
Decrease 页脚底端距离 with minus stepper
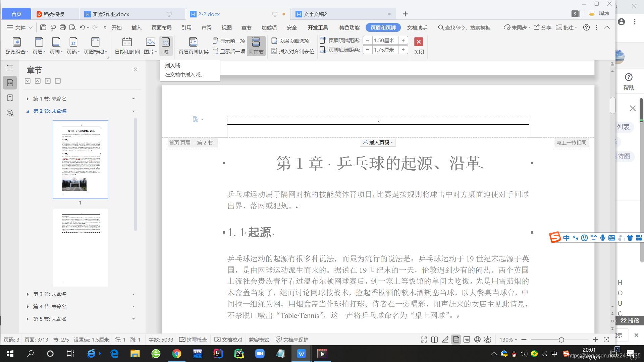tap(368, 50)
